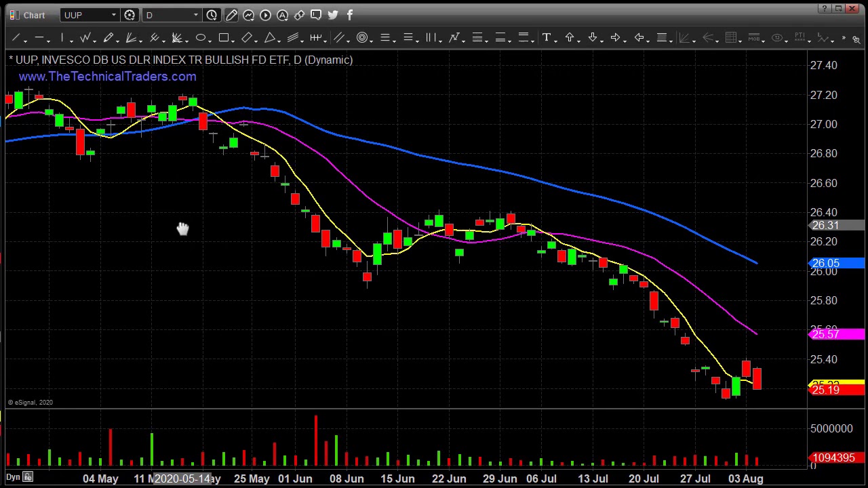Click the gray 26.31 cursor price label
The width and height of the screenshot is (868, 488).
click(x=837, y=225)
